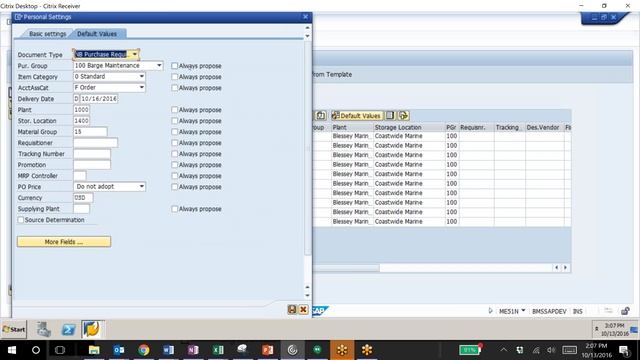Click More Fields button
This screenshot has height=360, width=640.
click(x=64, y=242)
